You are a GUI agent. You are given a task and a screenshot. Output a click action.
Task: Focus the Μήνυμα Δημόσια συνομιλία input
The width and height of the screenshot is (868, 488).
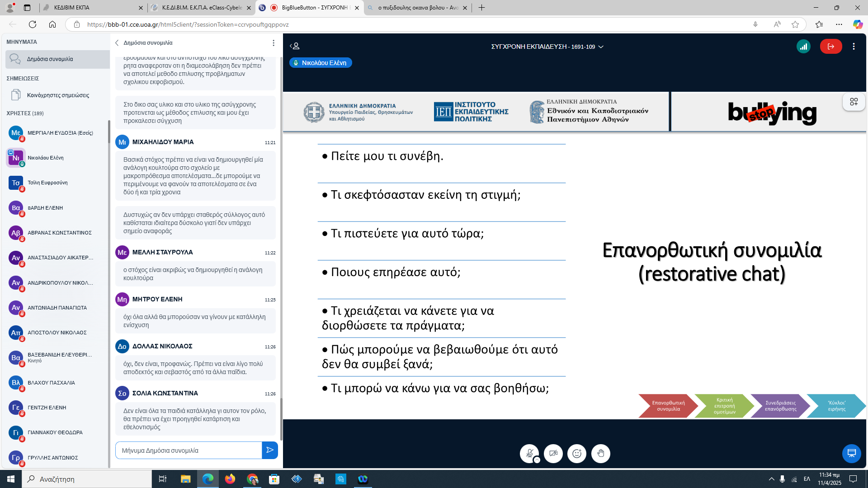tap(189, 450)
